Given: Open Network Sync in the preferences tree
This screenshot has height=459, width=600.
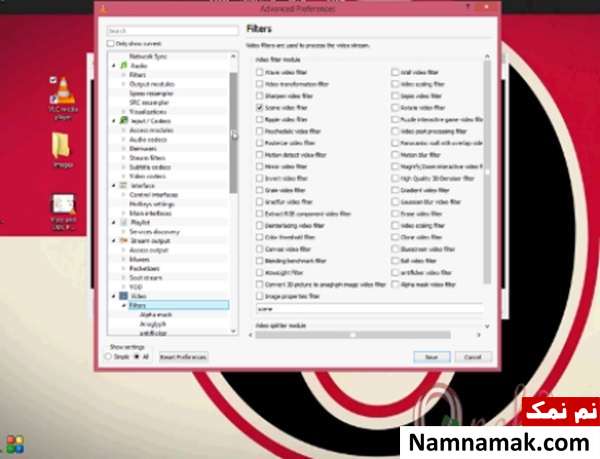Looking at the screenshot, I should tap(148, 56).
